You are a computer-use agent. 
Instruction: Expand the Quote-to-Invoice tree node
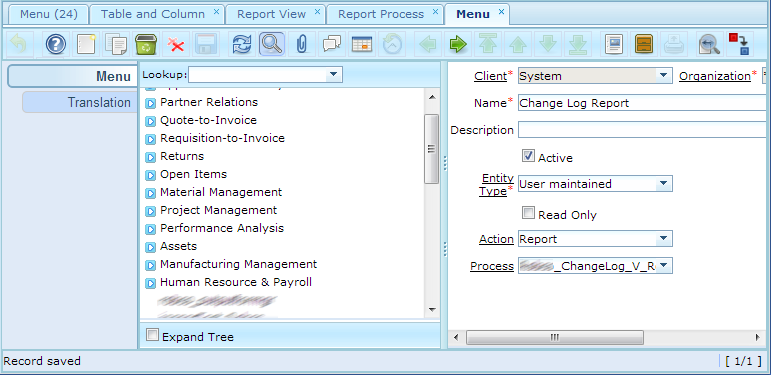[150, 121]
